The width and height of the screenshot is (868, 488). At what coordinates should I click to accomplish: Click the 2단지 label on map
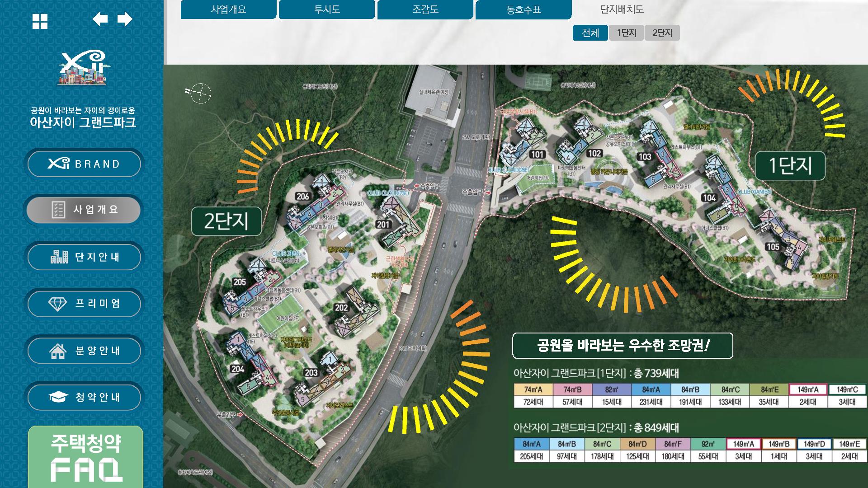pos(226,221)
